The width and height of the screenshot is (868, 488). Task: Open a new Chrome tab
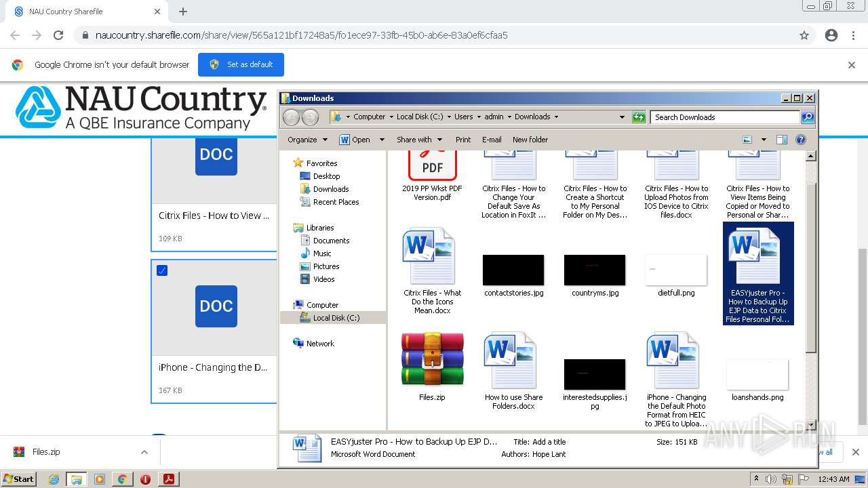(x=183, y=12)
